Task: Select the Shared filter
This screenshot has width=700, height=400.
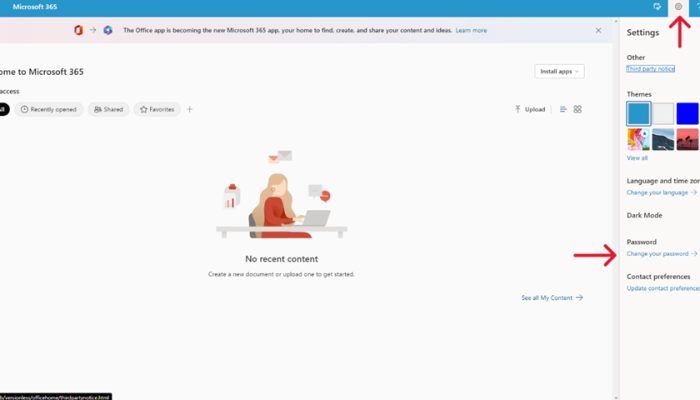Action: point(108,109)
